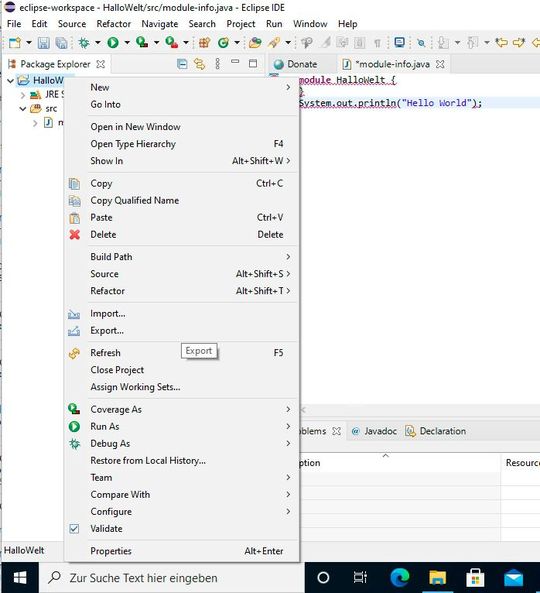Open the Build Path submenu
This screenshot has height=593, width=540.
pyautogui.click(x=182, y=257)
